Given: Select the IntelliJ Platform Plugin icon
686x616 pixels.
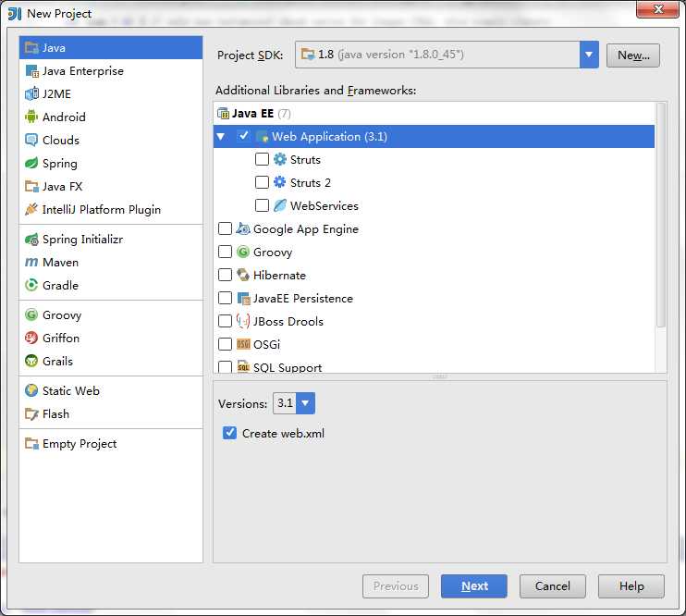Looking at the screenshot, I should (x=31, y=210).
